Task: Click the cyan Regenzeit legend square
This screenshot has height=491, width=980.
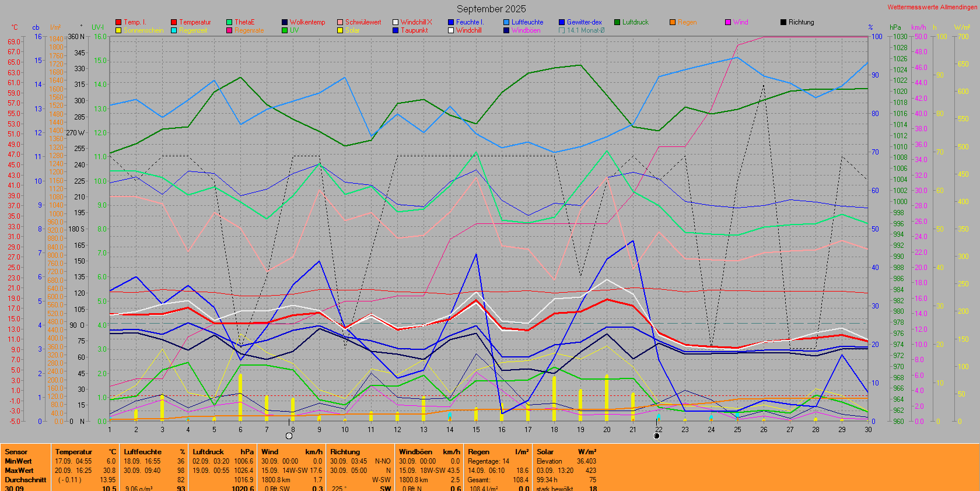Action: [x=174, y=30]
